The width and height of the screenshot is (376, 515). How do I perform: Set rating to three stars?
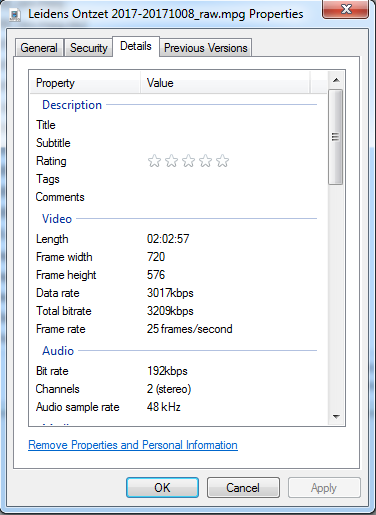tap(188, 161)
